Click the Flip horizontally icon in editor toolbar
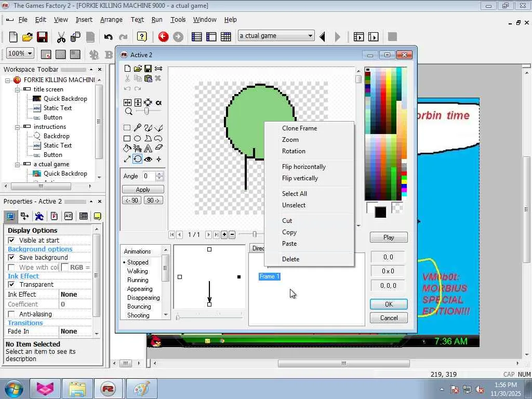This screenshot has height=399, width=532. tap(127, 102)
